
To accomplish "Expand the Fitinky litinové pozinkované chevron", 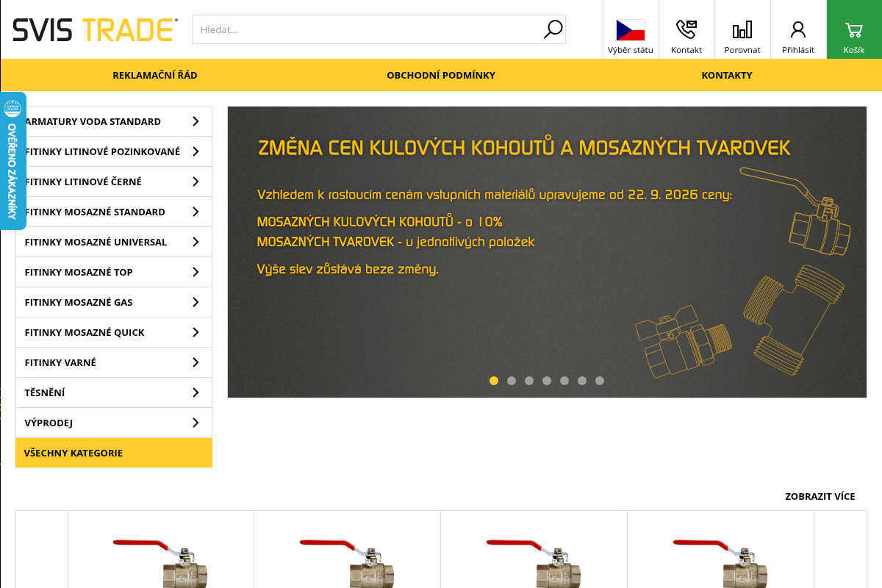I will click(196, 151).
